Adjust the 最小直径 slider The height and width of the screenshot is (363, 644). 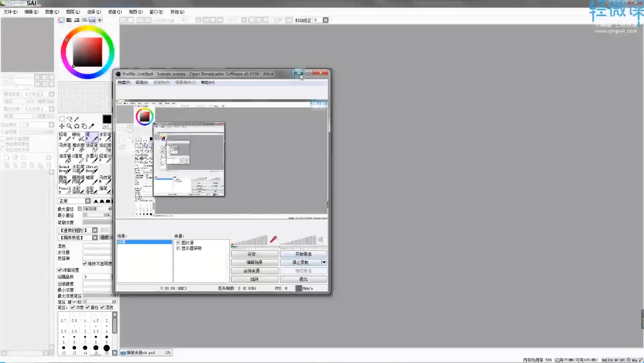coord(97,215)
